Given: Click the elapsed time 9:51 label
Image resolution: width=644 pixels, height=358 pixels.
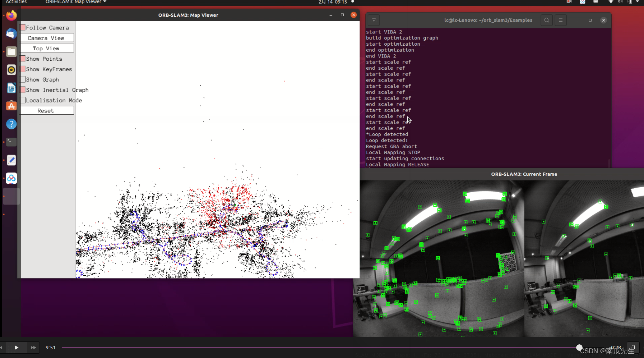Looking at the screenshot, I should click(51, 348).
